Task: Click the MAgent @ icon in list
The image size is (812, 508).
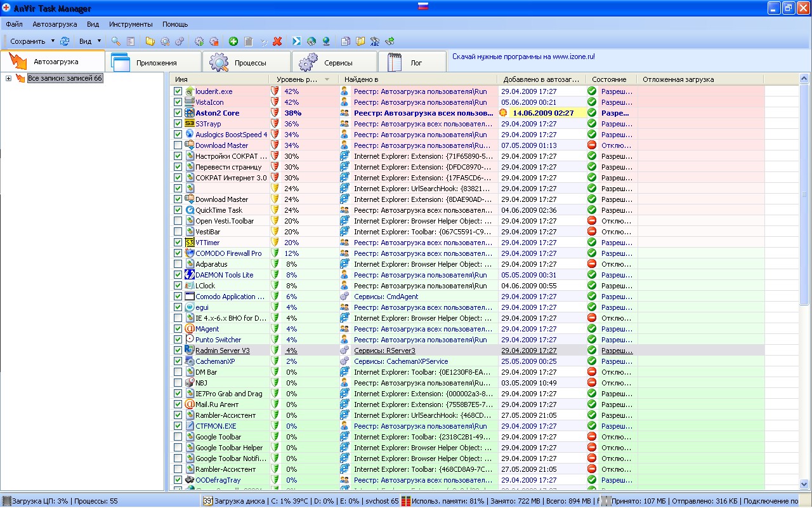Action: point(190,329)
